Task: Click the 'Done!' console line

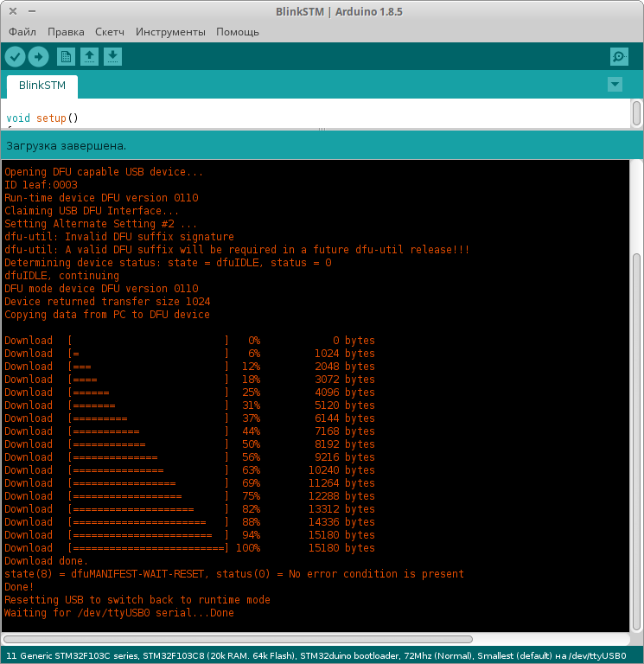Action: coord(19,587)
